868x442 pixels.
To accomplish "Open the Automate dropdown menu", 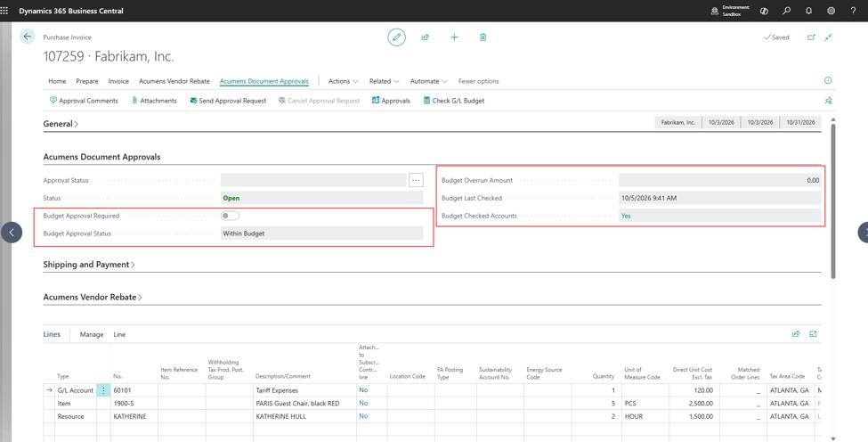I will click(x=428, y=81).
